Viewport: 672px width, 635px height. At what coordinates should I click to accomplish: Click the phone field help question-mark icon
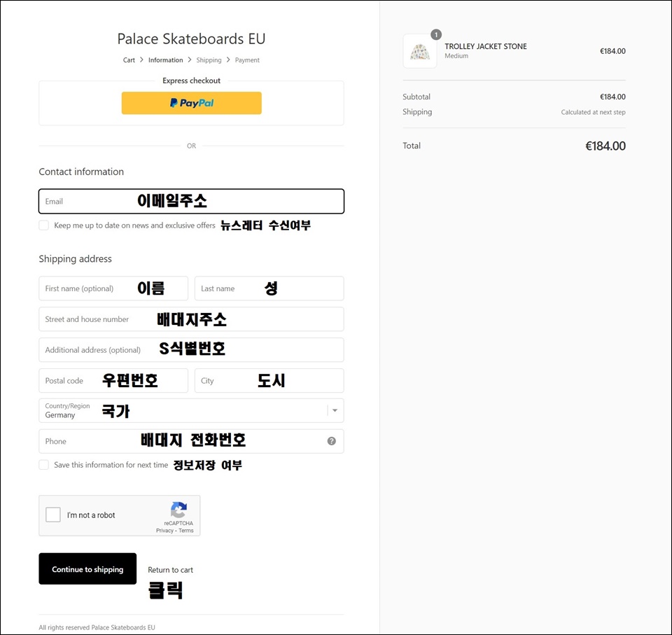click(x=331, y=441)
